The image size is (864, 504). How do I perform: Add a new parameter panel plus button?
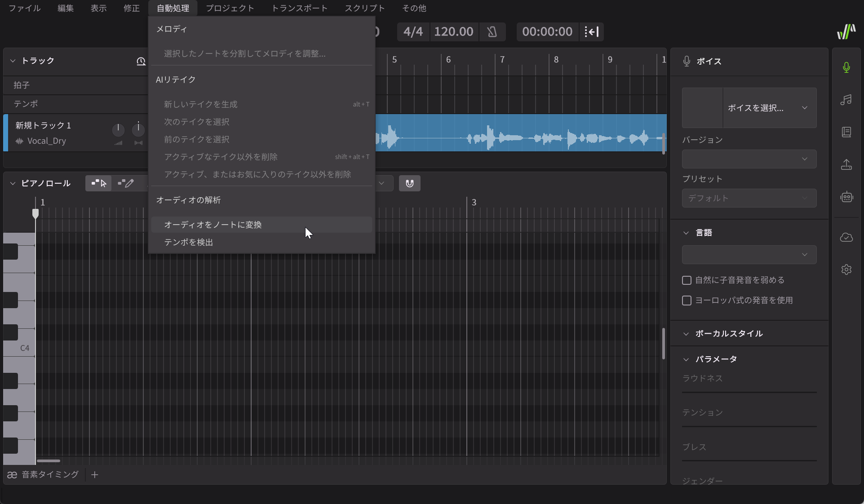tap(94, 475)
